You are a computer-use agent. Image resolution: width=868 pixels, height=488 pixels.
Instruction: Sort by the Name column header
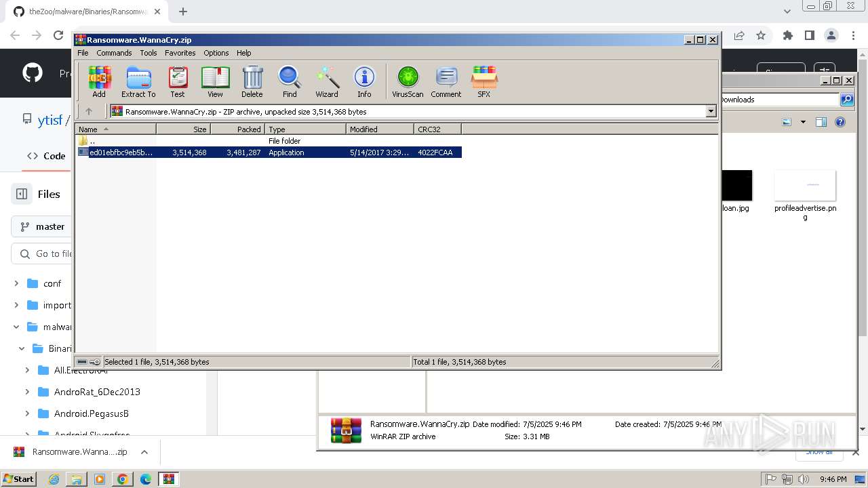point(115,129)
